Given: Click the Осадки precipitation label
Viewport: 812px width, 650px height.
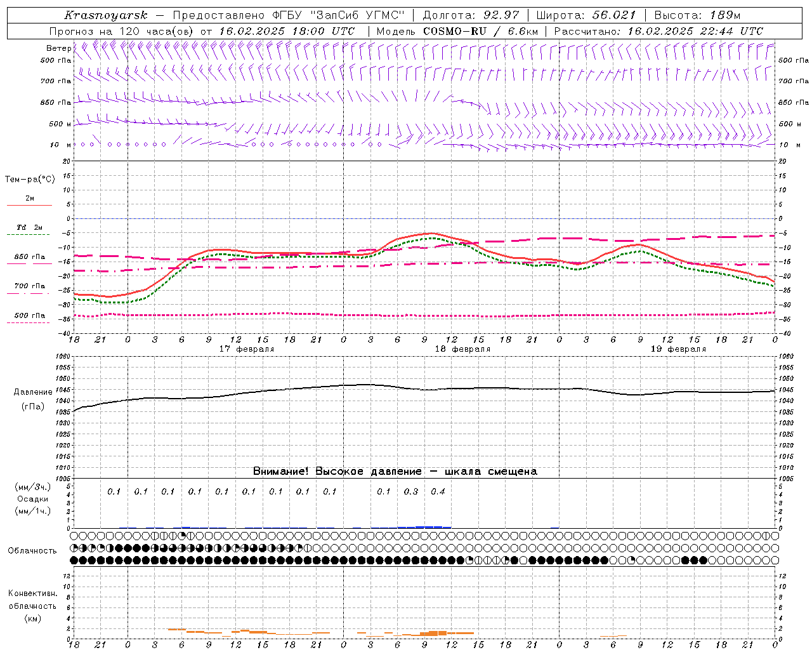Looking at the screenshot, I should click(33, 499).
